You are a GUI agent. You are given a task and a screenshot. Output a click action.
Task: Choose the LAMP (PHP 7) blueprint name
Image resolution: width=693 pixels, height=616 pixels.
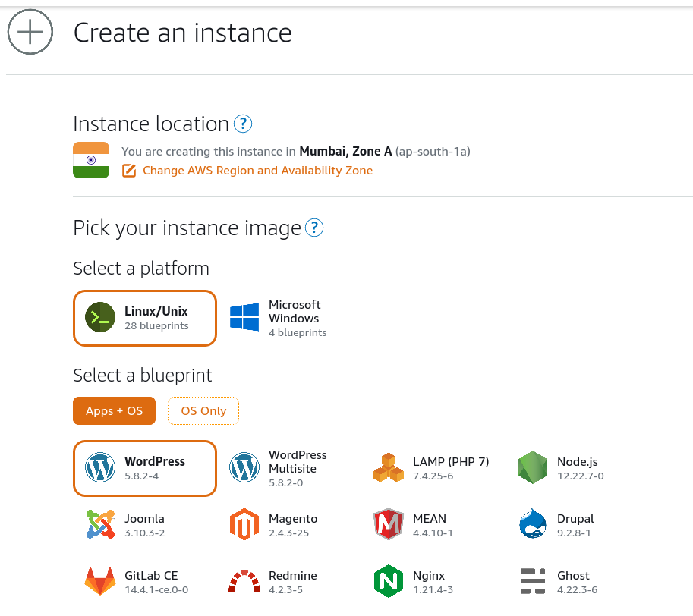pos(451,461)
